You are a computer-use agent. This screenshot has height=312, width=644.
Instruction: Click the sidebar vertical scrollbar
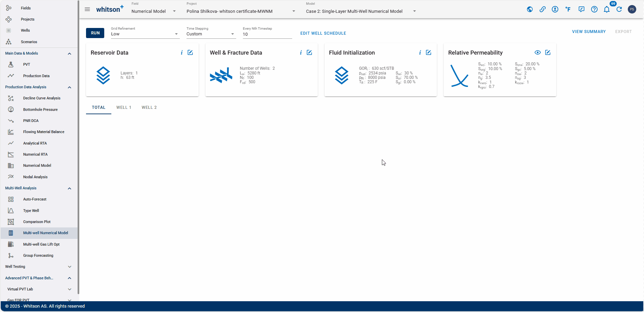click(x=78, y=147)
